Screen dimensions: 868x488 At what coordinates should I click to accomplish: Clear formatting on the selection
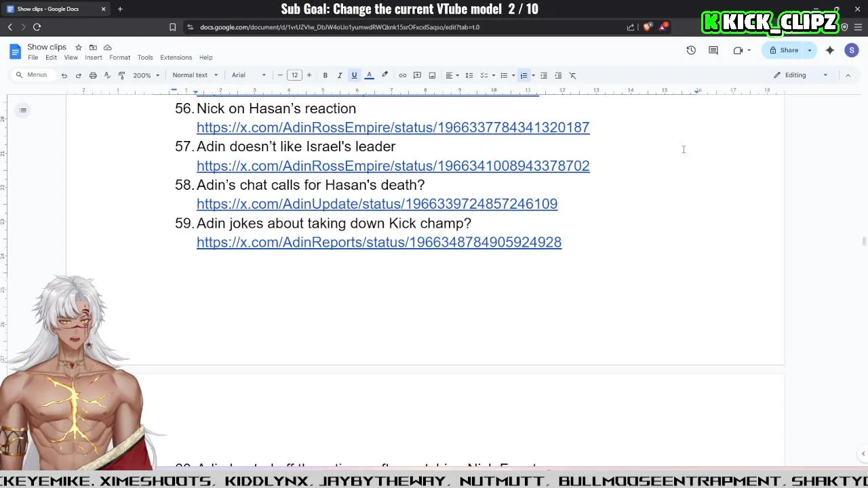point(572,75)
